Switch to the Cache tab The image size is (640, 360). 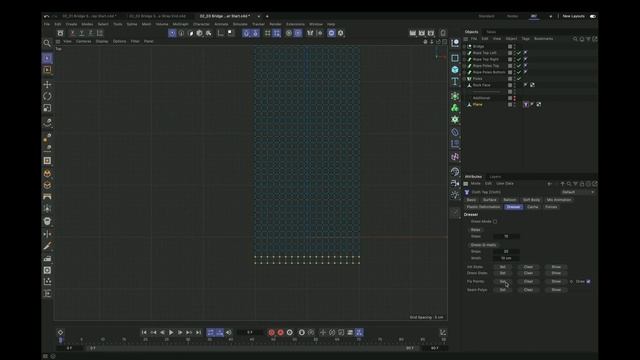(533, 207)
